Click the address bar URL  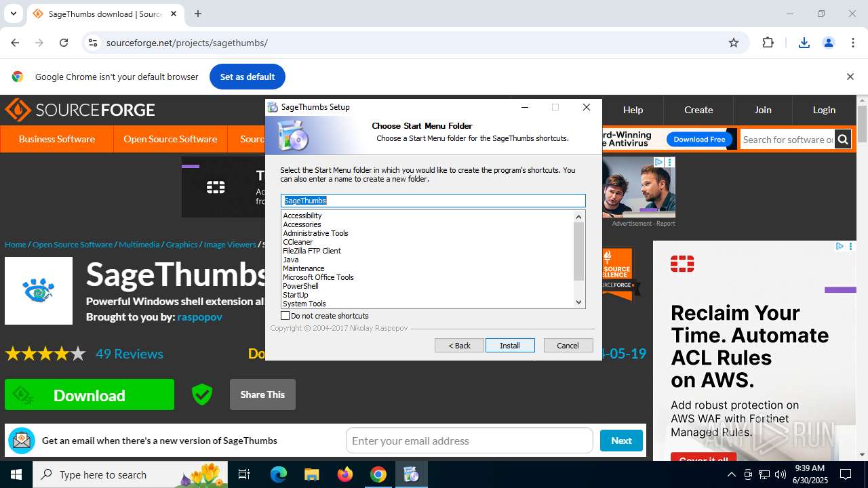tap(187, 43)
